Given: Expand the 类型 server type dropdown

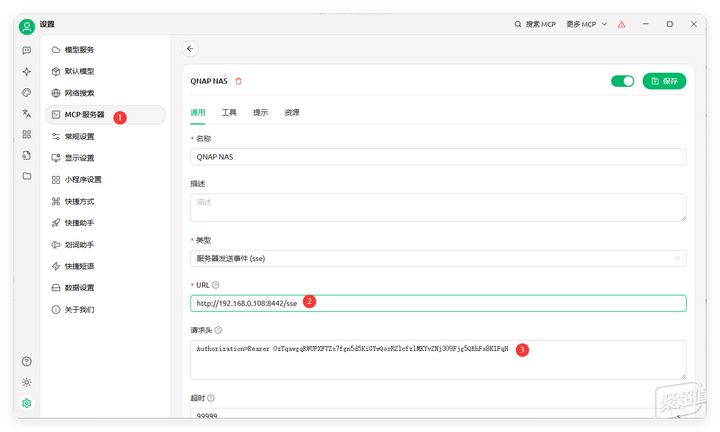Looking at the screenshot, I should pyautogui.click(x=438, y=258).
